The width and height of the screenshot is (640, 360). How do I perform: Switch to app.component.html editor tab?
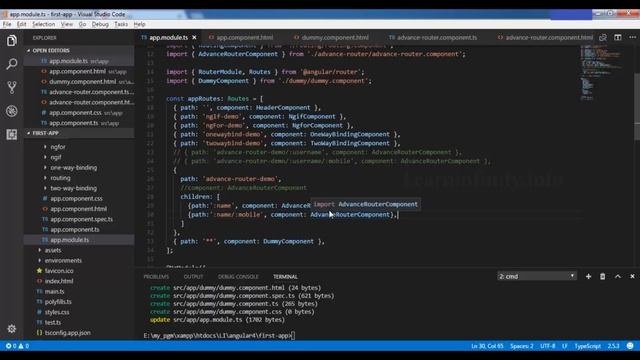tap(244, 38)
